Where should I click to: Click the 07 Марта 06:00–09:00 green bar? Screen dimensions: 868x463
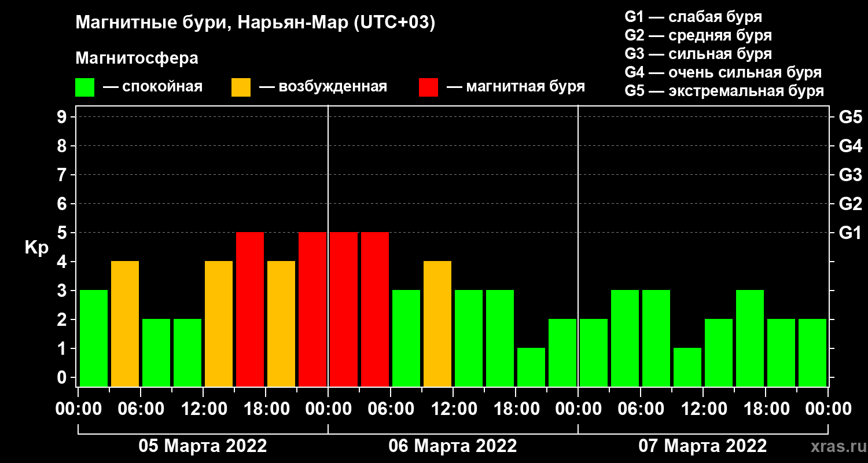(x=656, y=338)
